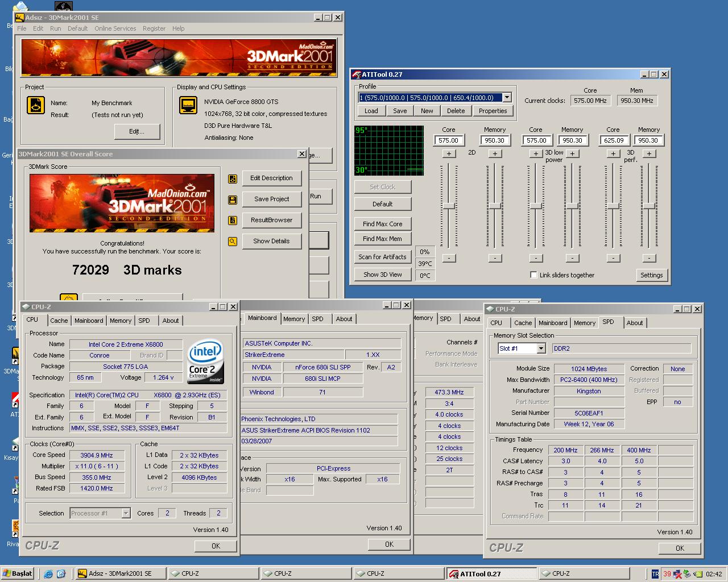The height and width of the screenshot is (582, 728).
Task: Enable Link sliders together checkbox
Action: coord(533,275)
